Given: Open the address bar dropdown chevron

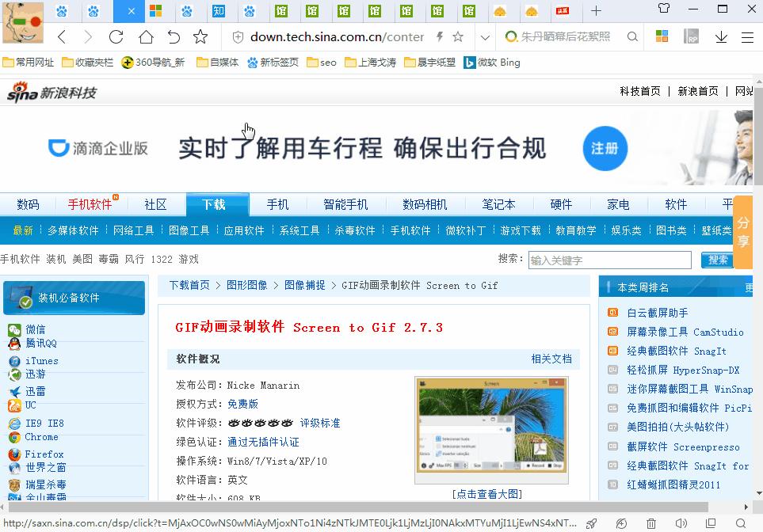Looking at the screenshot, I should pos(485,36).
